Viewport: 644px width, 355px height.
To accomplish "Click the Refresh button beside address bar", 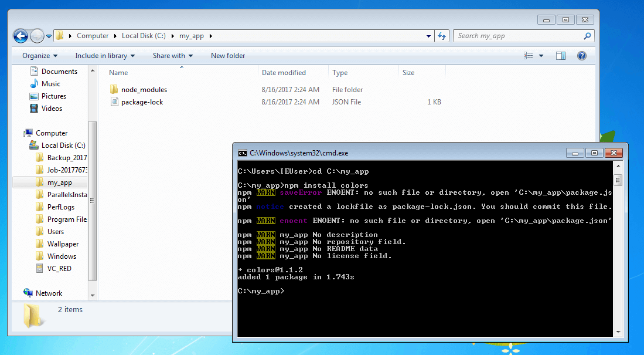I will [x=442, y=36].
